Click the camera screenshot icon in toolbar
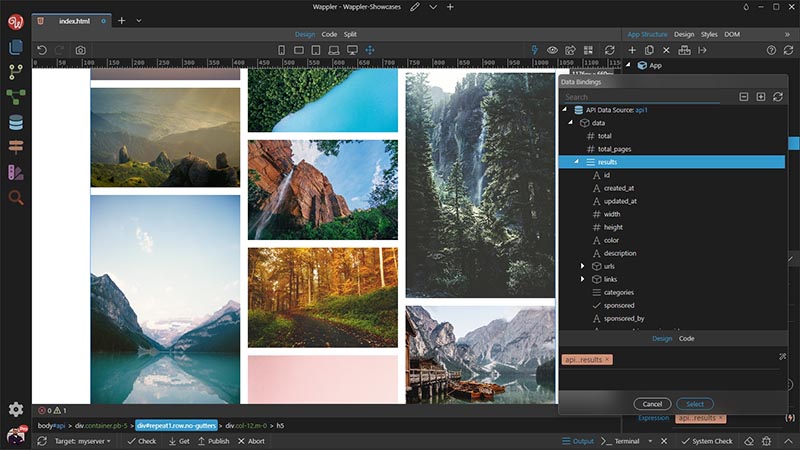The width and height of the screenshot is (800, 450). pos(80,50)
